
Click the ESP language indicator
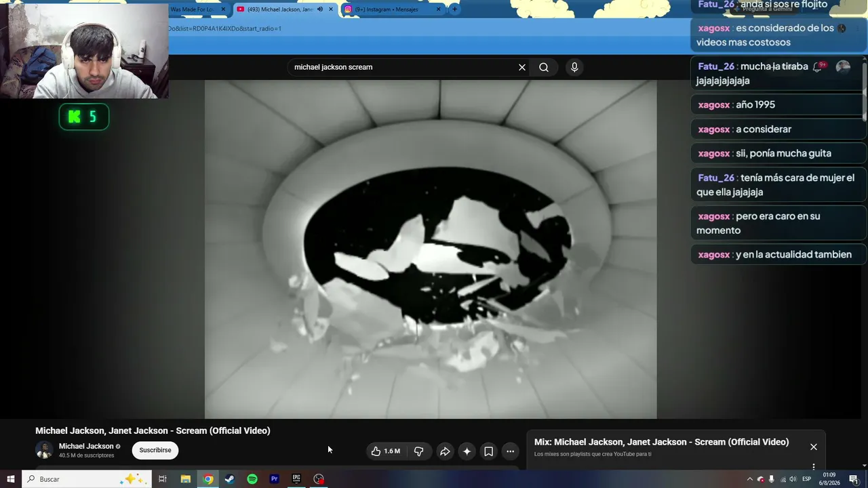(807, 479)
